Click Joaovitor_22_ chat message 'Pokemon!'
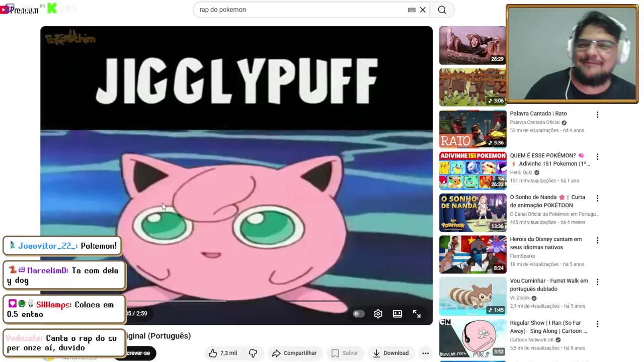 [x=62, y=246]
